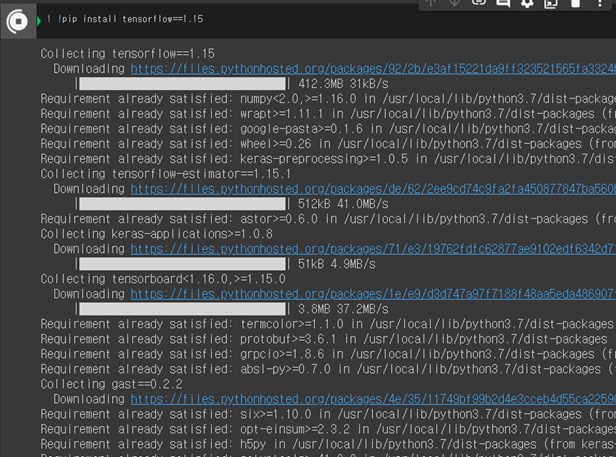Click the 512kB download progress bar
Viewport: 616px width, 457px height.
click(x=183, y=204)
